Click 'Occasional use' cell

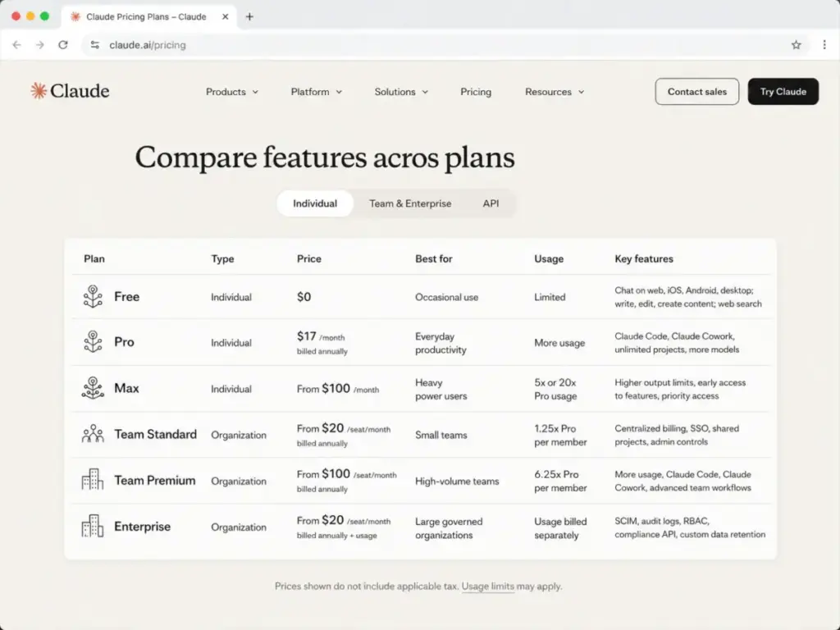(447, 297)
